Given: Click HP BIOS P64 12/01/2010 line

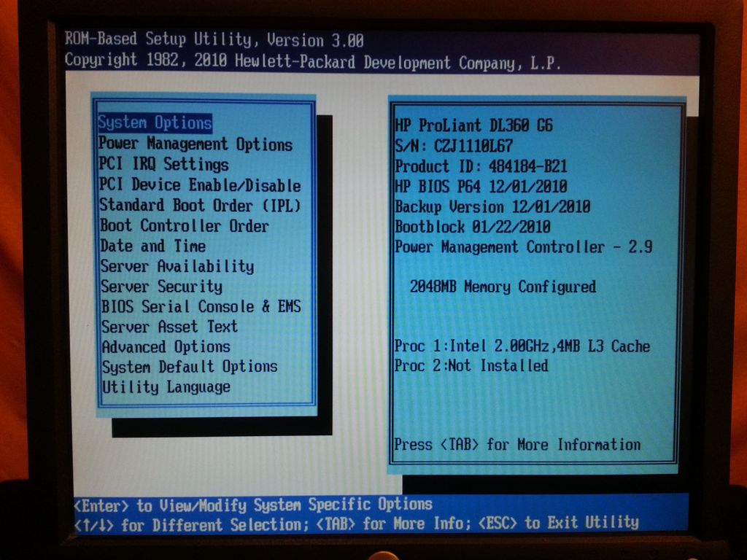Looking at the screenshot, I should [x=481, y=186].
